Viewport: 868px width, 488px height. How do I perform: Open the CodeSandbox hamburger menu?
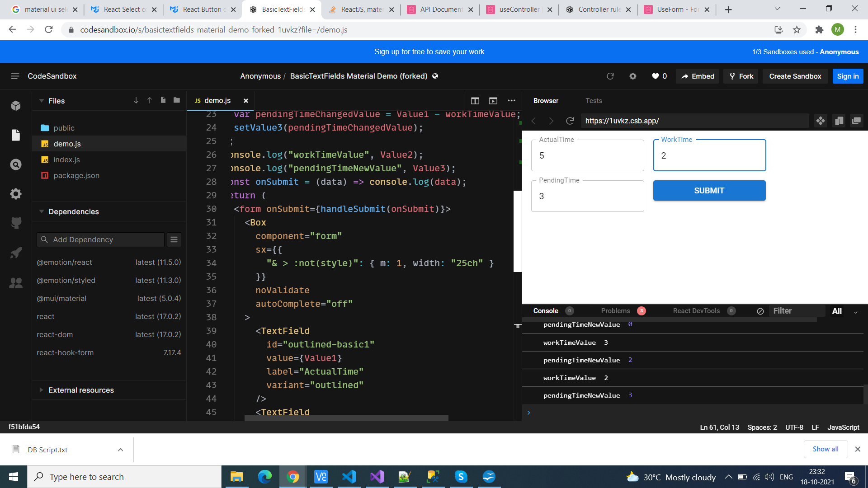15,76
